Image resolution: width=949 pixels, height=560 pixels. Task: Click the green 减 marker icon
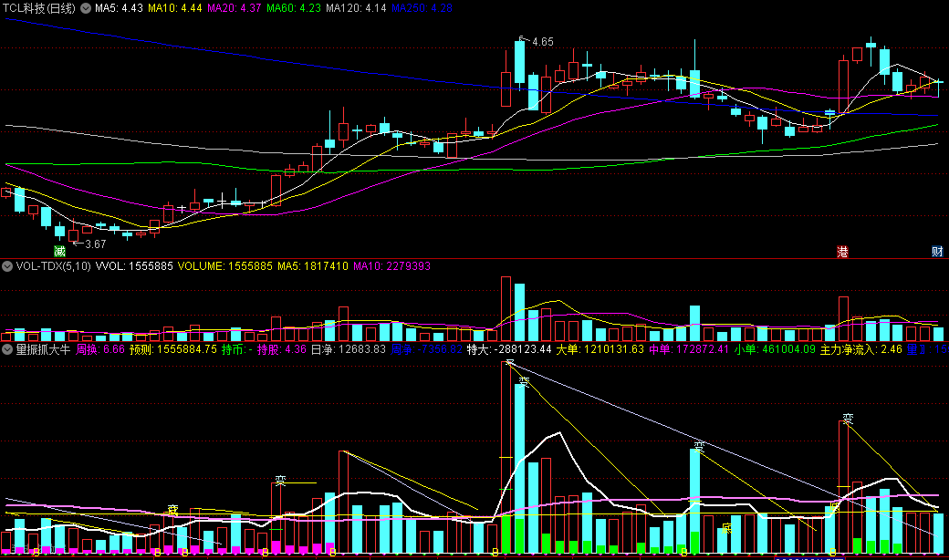(59, 251)
